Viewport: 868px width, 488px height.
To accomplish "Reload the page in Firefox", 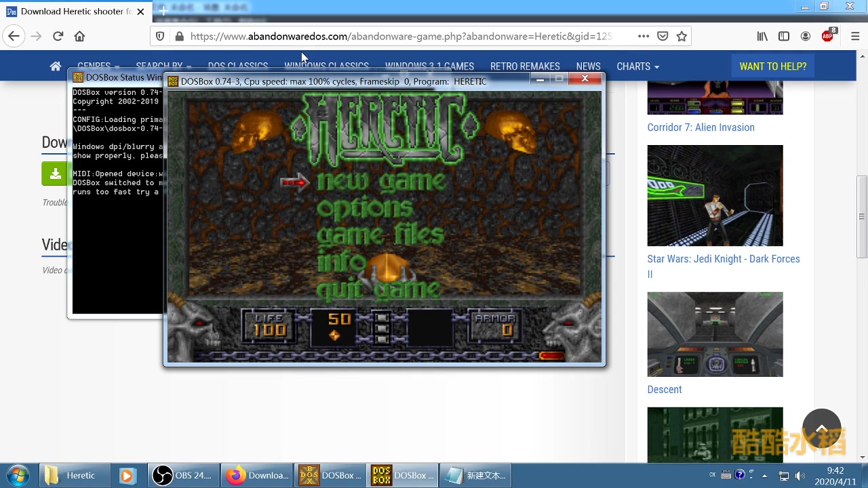I will pos(58,36).
